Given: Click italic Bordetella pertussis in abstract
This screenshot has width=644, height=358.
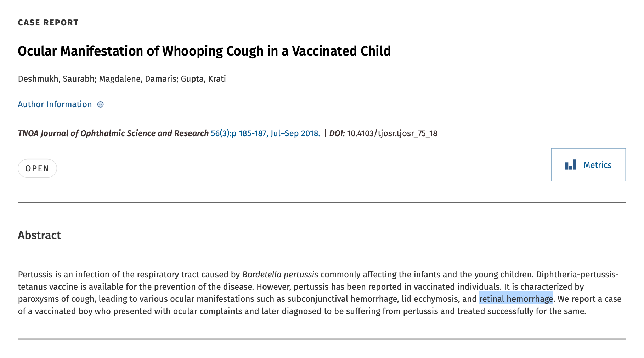Looking at the screenshot, I should point(280,275).
